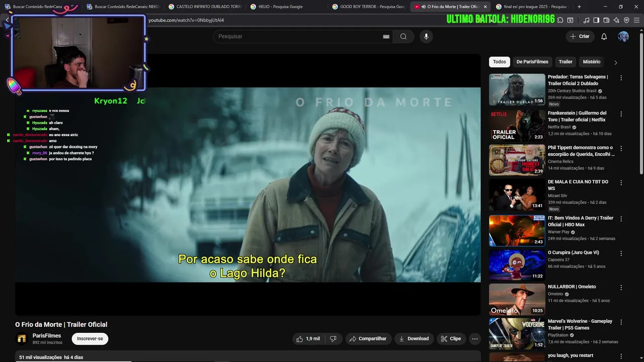This screenshot has height=362, width=644.
Task: Click the Clipe button
Action: (x=451, y=339)
